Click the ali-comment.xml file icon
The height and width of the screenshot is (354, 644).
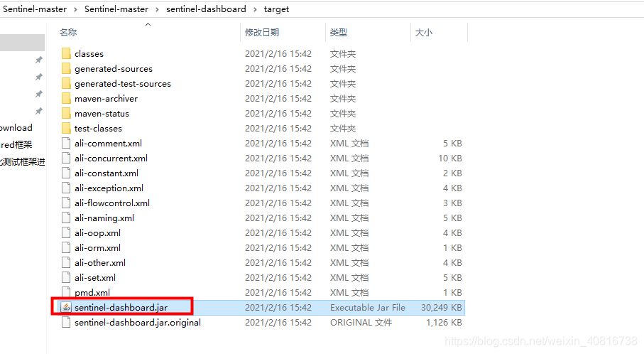(66, 143)
